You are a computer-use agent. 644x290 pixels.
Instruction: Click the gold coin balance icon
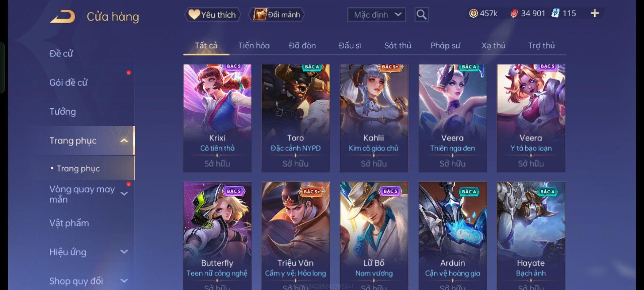[x=473, y=13]
